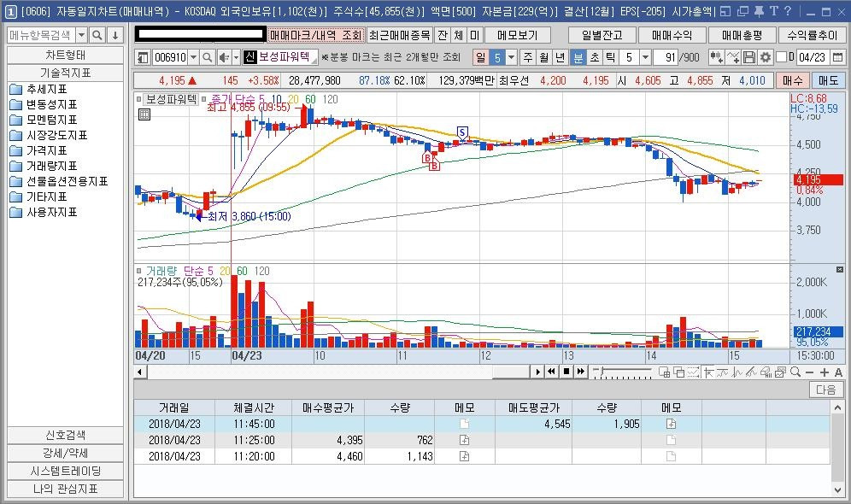Click the minus zoom-out icon below chart
The height and width of the screenshot is (504, 851).
point(810,372)
